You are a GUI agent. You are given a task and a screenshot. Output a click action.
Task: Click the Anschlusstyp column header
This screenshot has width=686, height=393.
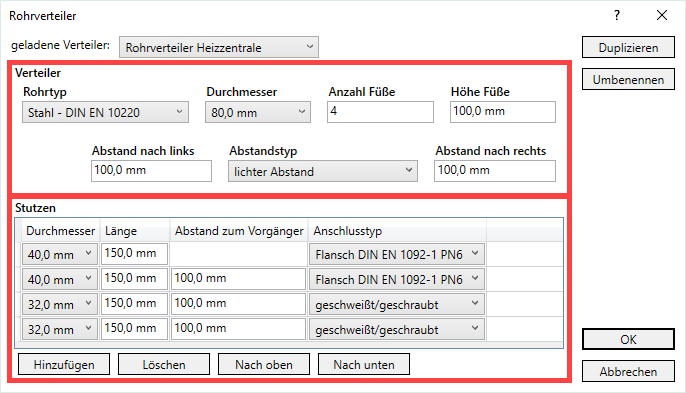coord(397,231)
